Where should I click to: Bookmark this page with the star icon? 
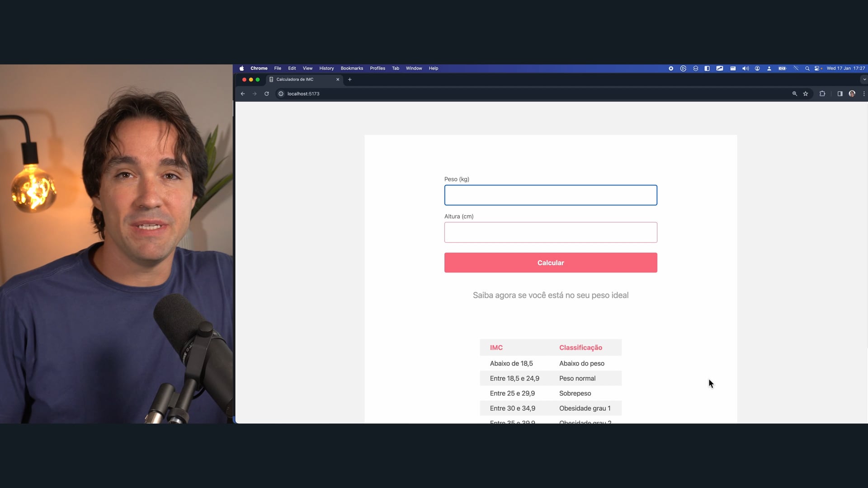pyautogui.click(x=806, y=94)
